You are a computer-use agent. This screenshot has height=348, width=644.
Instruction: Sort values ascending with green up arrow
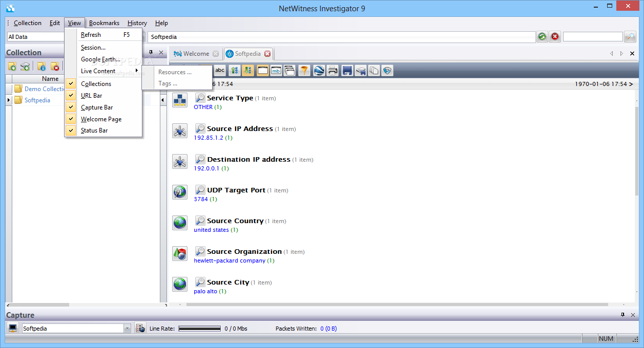(234, 70)
